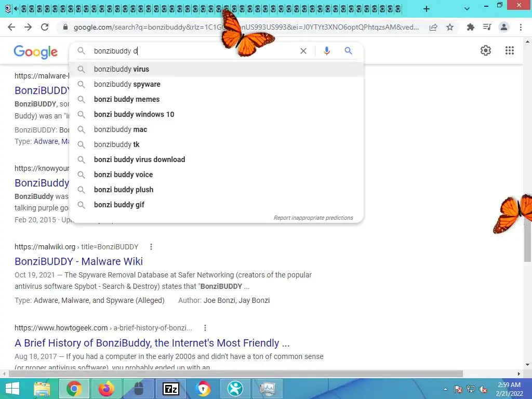Choose suggestion bonzi buddy gif
532x399 pixels.
tap(217, 205)
